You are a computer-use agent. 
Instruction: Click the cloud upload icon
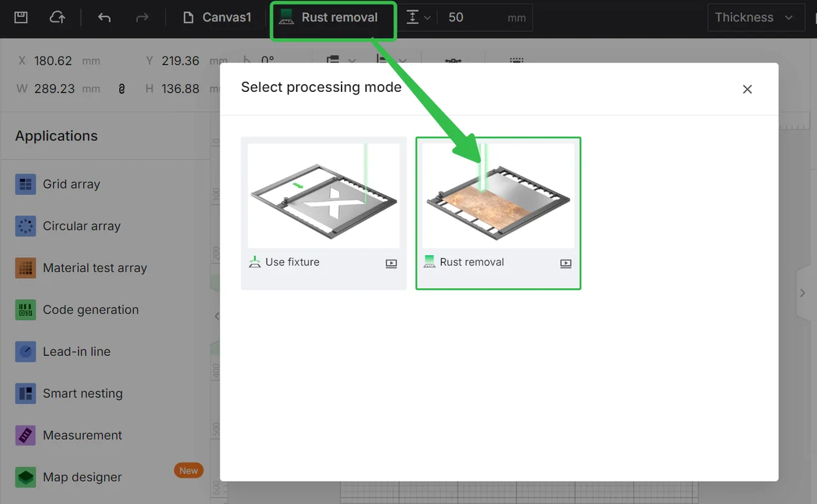57,17
